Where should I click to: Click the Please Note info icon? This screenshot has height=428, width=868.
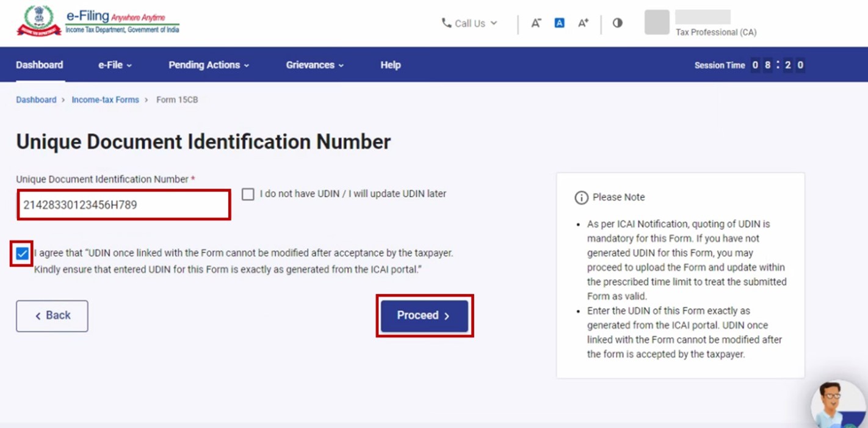tap(581, 198)
